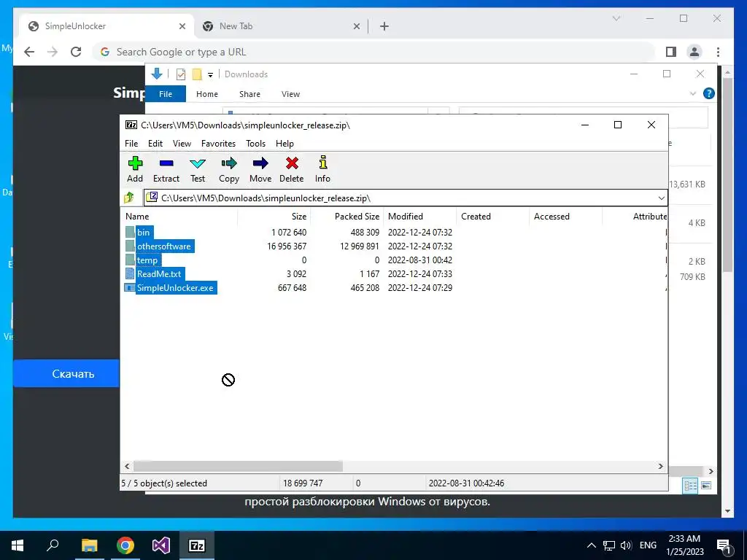Open Chrome profile avatar
747x560 pixels.
(694, 52)
